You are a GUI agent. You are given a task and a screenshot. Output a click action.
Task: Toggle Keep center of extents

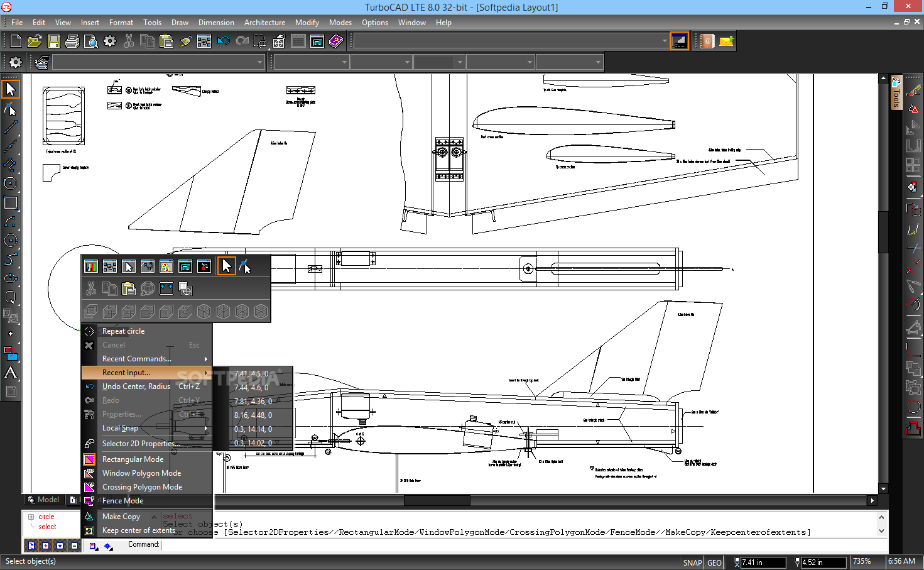pyautogui.click(x=139, y=530)
